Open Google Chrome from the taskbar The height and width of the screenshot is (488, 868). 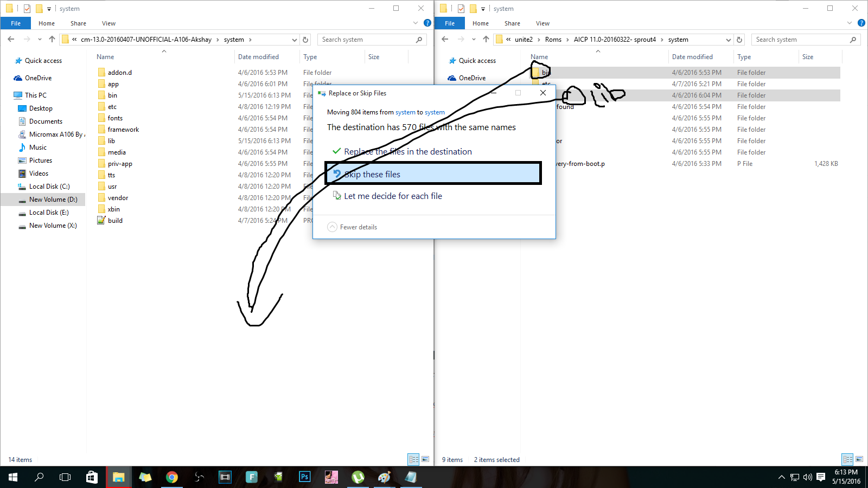click(x=172, y=477)
